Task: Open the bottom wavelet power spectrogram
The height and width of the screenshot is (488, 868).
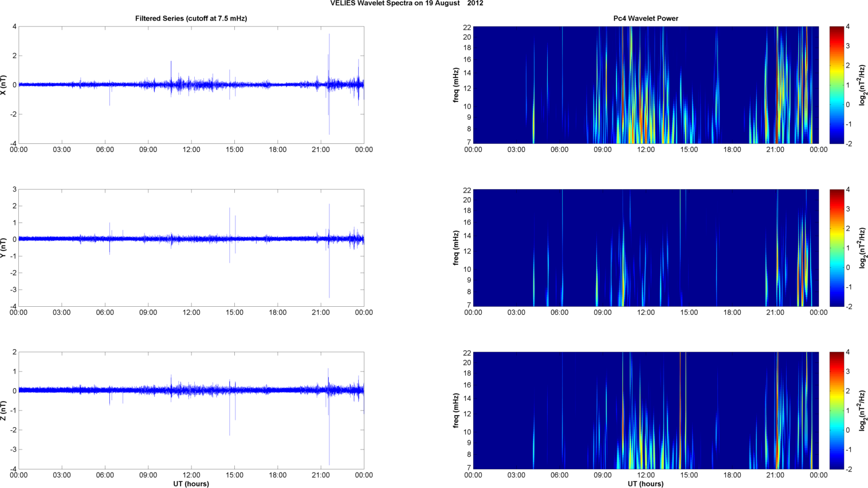Action: tap(645, 411)
